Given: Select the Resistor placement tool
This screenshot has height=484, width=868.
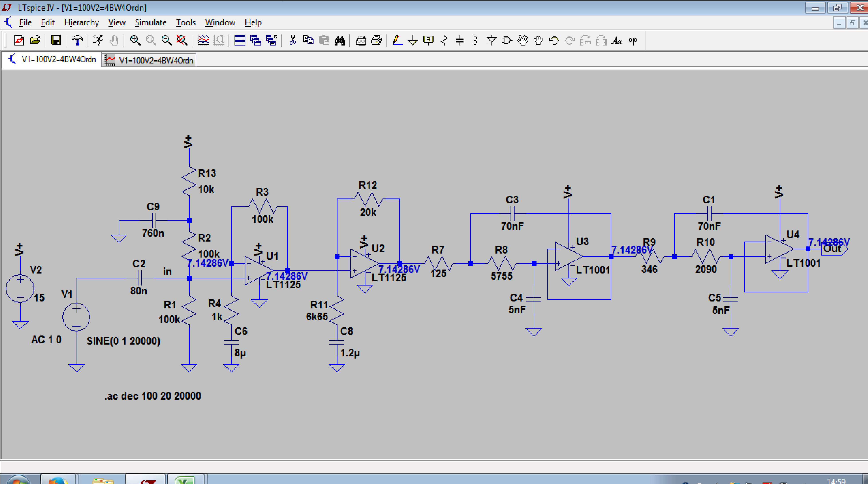Looking at the screenshot, I should point(444,40).
